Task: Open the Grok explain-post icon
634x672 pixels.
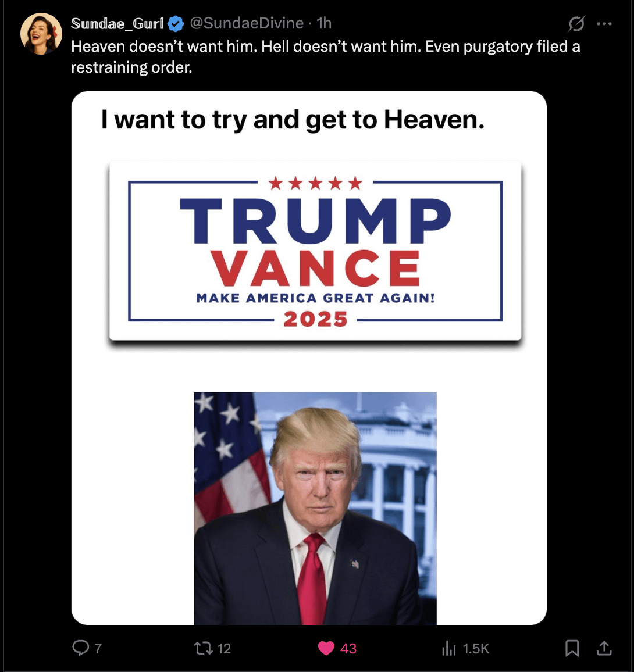Action: pyautogui.click(x=576, y=24)
